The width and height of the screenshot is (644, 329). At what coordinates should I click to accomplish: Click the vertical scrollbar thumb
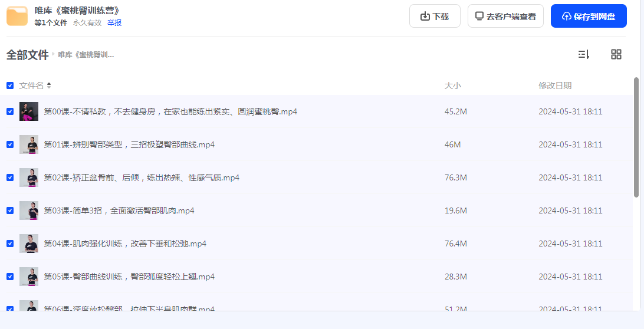click(x=636, y=137)
